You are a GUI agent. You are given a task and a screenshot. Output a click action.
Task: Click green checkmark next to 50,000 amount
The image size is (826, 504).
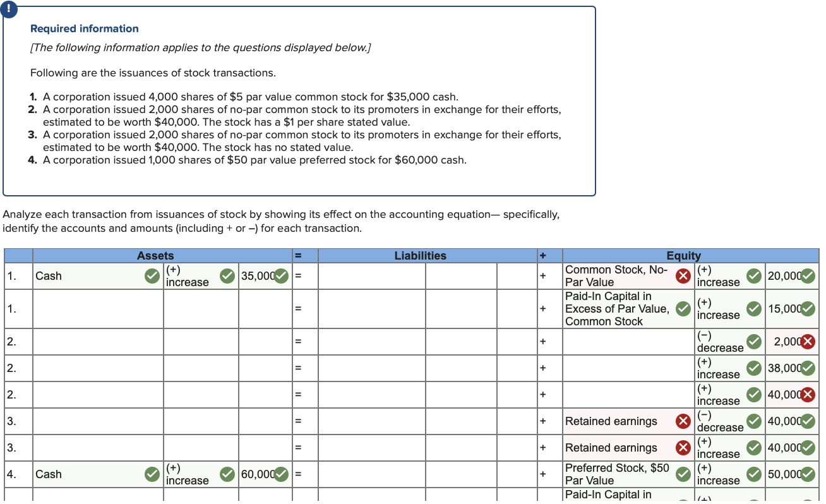point(807,474)
